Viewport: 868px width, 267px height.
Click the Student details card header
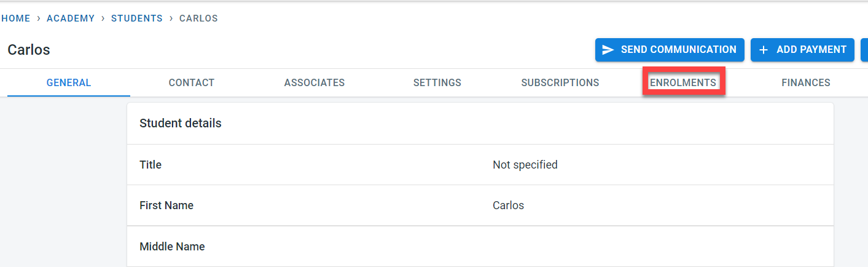coord(181,123)
